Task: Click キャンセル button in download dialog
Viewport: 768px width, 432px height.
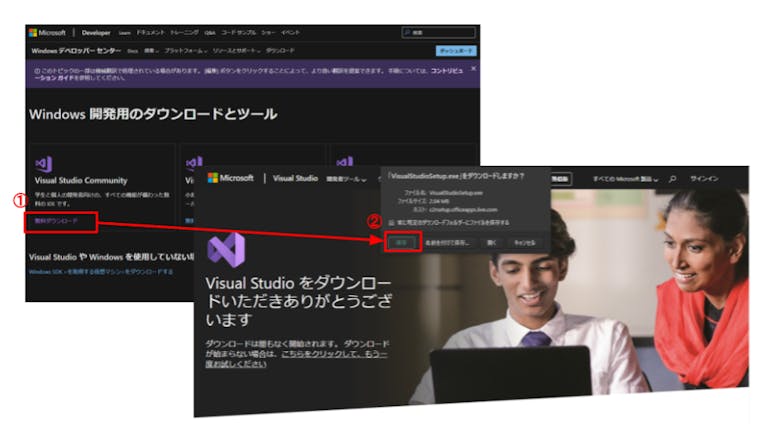Action: 525,243
